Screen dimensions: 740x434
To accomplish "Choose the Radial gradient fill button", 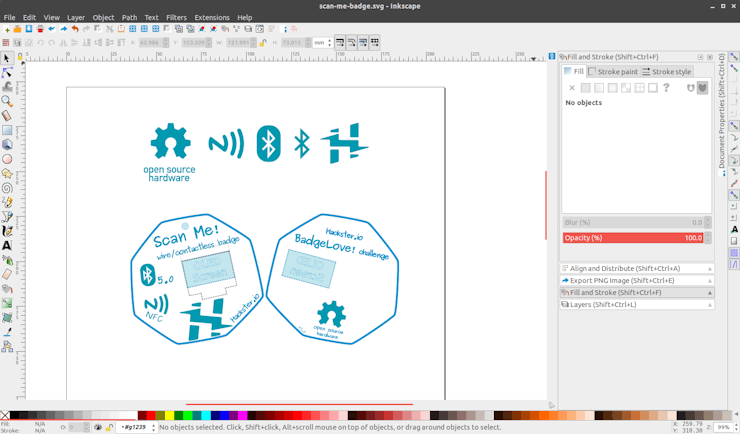I will point(613,88).
